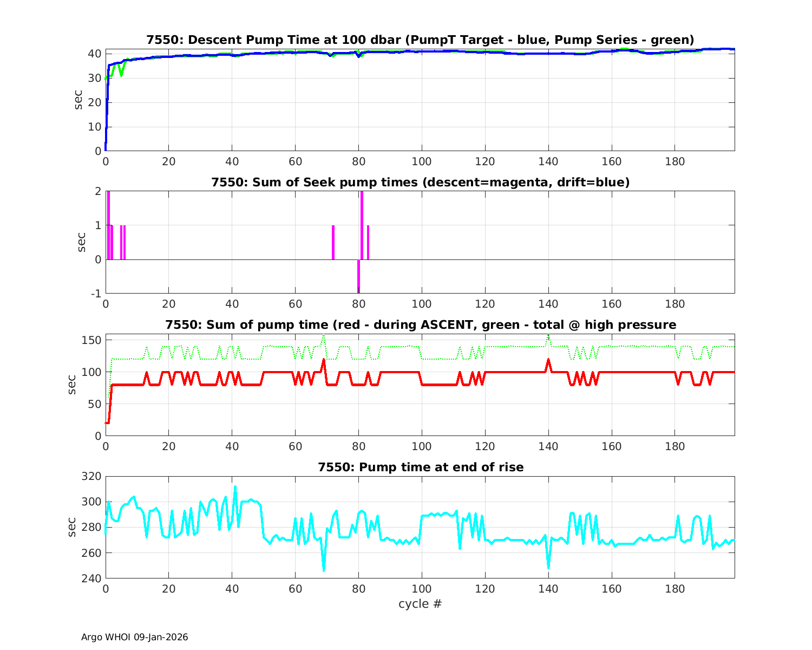
Task: Click the cyan dip at cycle 140
Action: pos(548,566)
